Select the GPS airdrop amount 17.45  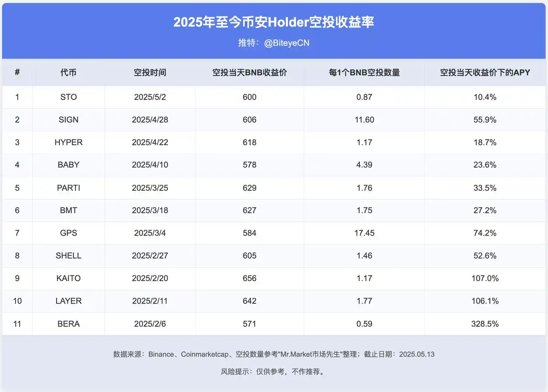364,233
